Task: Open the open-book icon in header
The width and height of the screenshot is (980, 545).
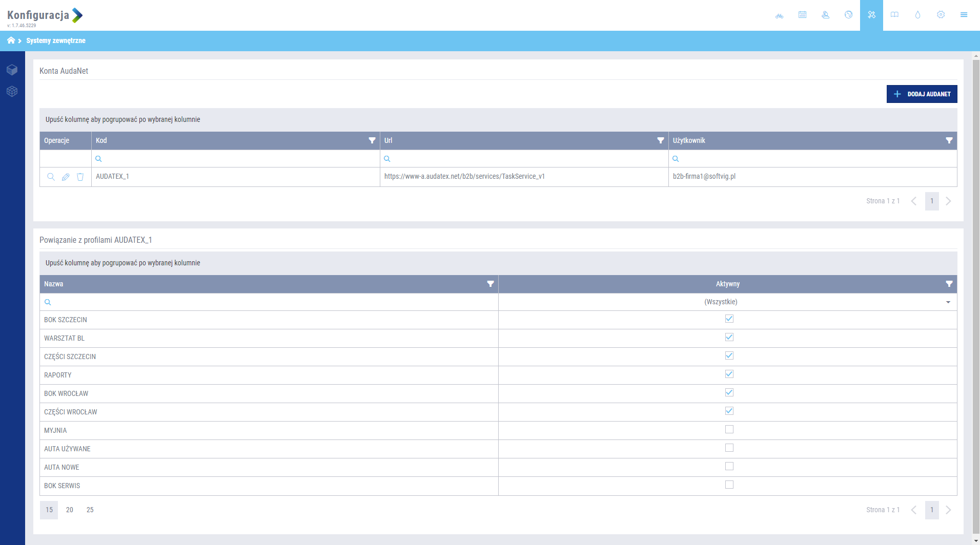Action: [x=894, y=15]
